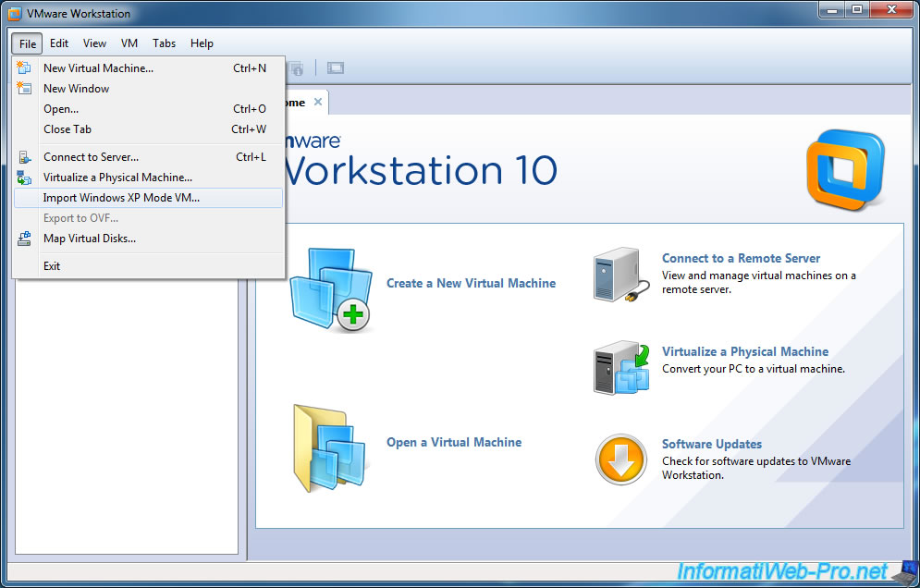Open the VM menu
This screenshot has height=588, width=920.
click(x=129, y=43)
